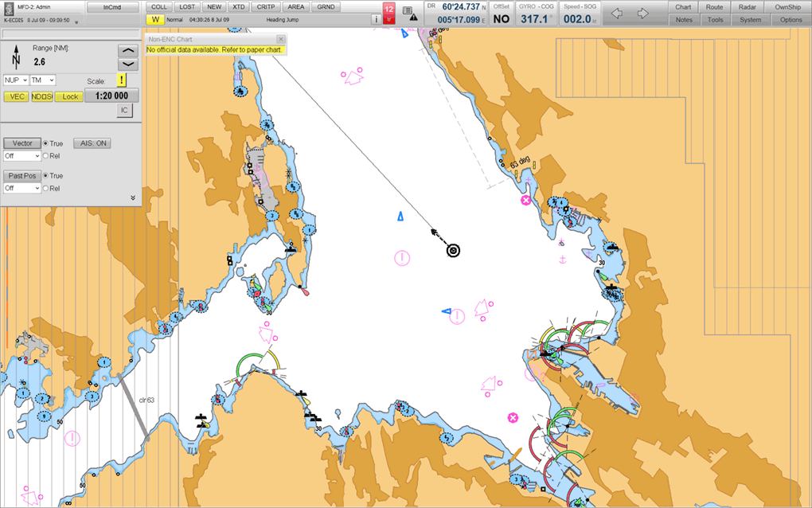Open the Route menu
812x508 pixels.
[714, 7]
